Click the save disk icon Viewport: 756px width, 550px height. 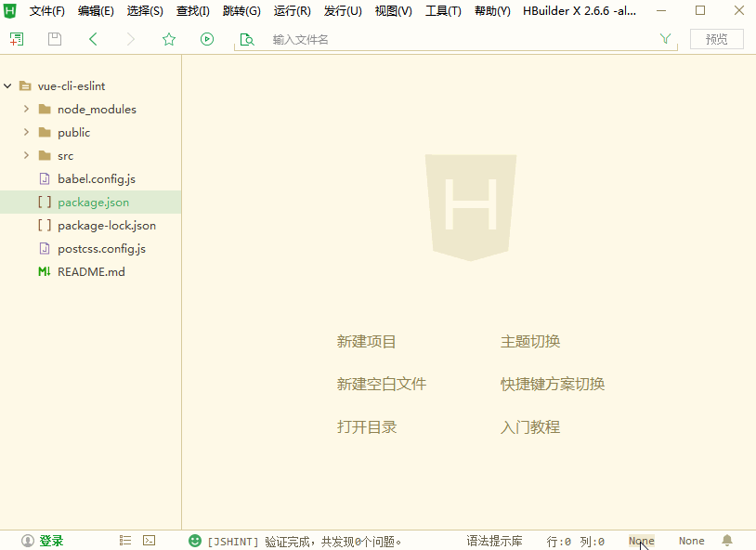click(55, 39)
